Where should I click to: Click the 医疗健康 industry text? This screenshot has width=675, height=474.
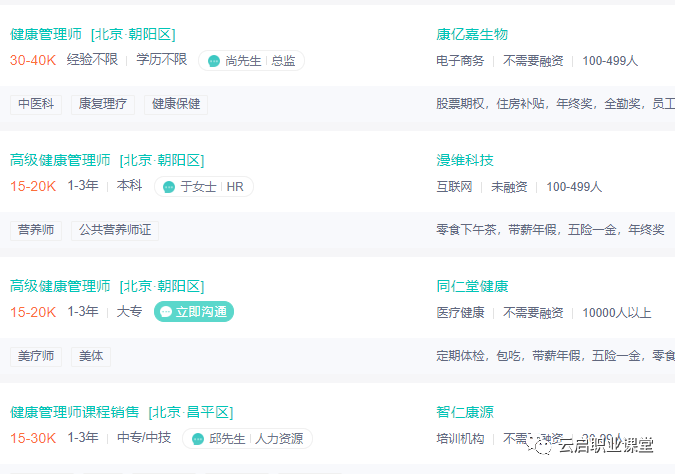[460, 313]
